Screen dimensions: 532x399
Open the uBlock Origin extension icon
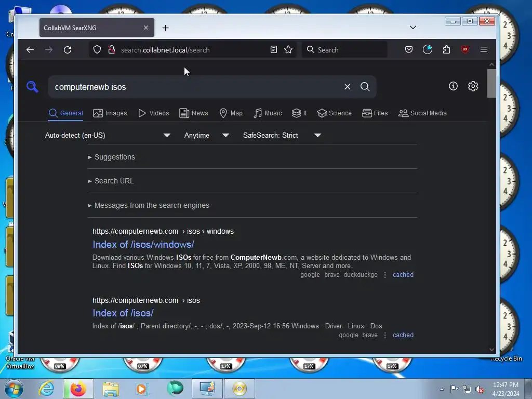(465, 49)
